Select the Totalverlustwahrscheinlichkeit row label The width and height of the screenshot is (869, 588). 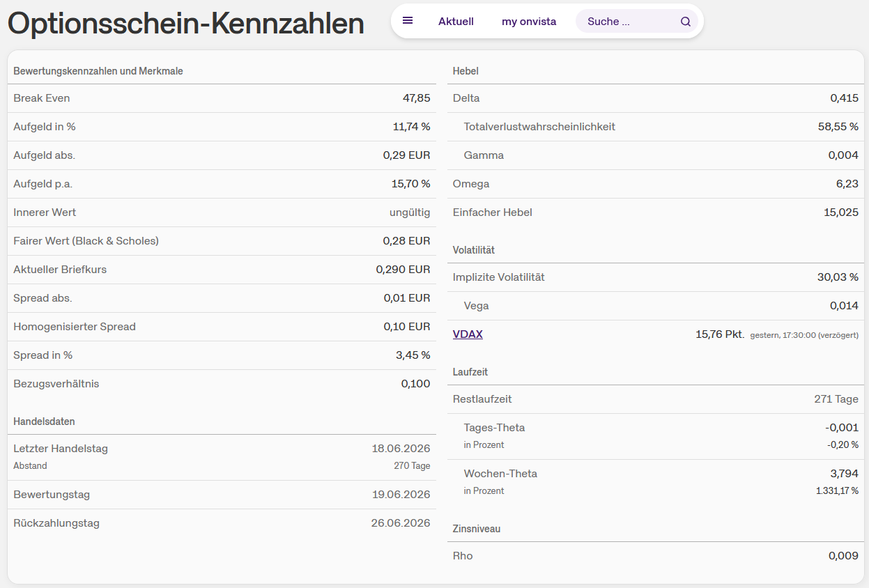[539, 127]
